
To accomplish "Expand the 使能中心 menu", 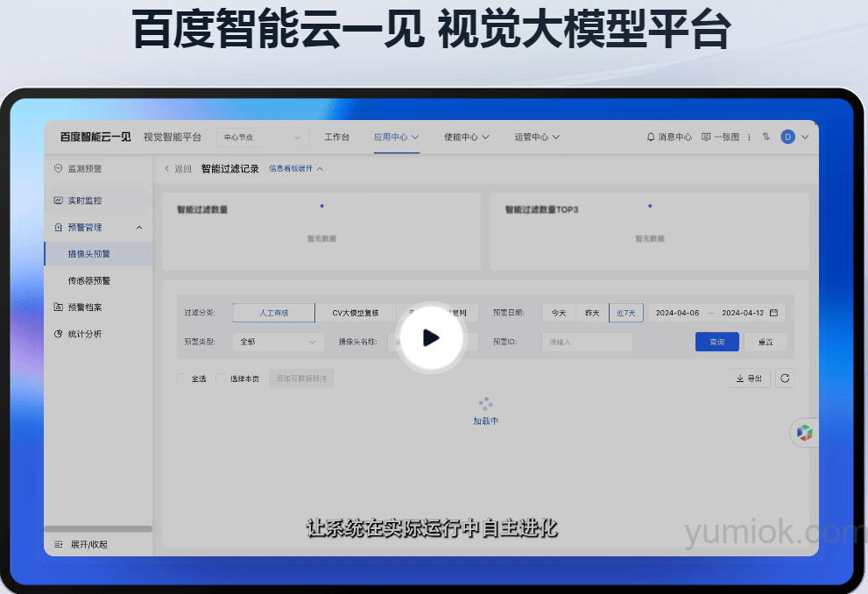I will point(466,137).
